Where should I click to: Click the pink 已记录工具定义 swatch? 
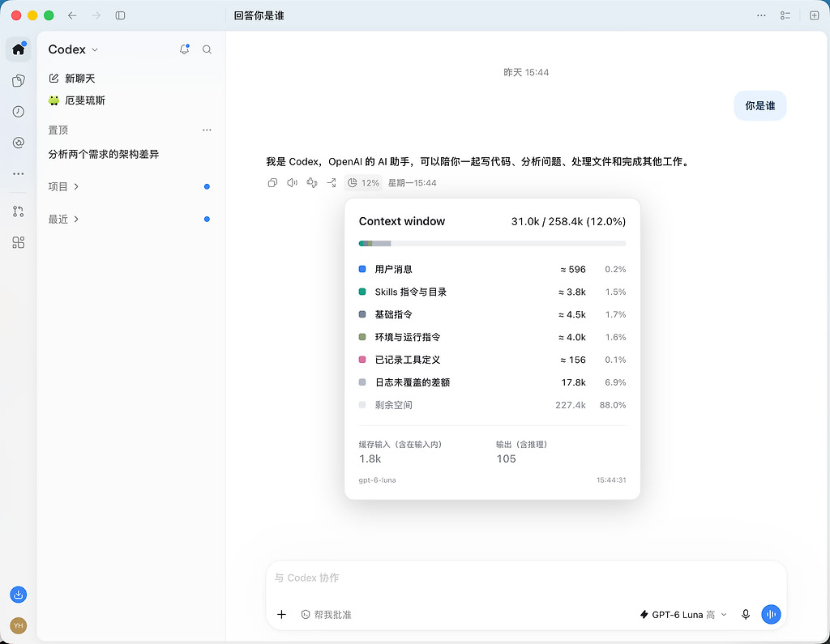pos(362,360)
